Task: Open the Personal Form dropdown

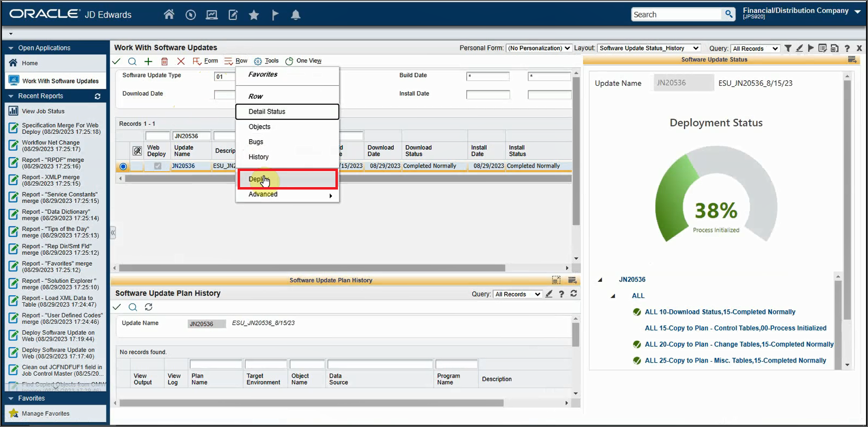Action: (539, 48)
